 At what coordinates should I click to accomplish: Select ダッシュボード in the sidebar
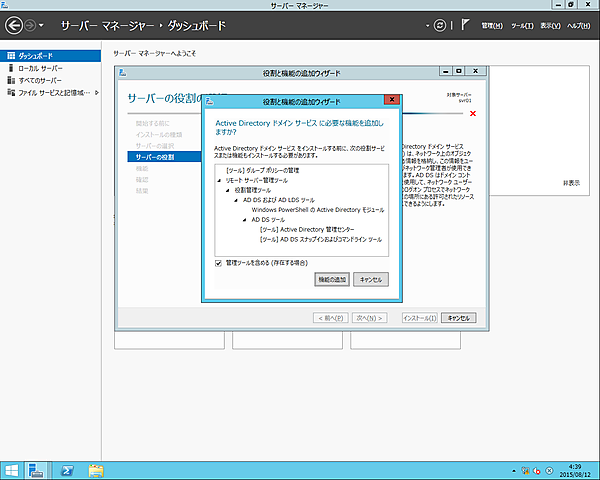[50, 56]
